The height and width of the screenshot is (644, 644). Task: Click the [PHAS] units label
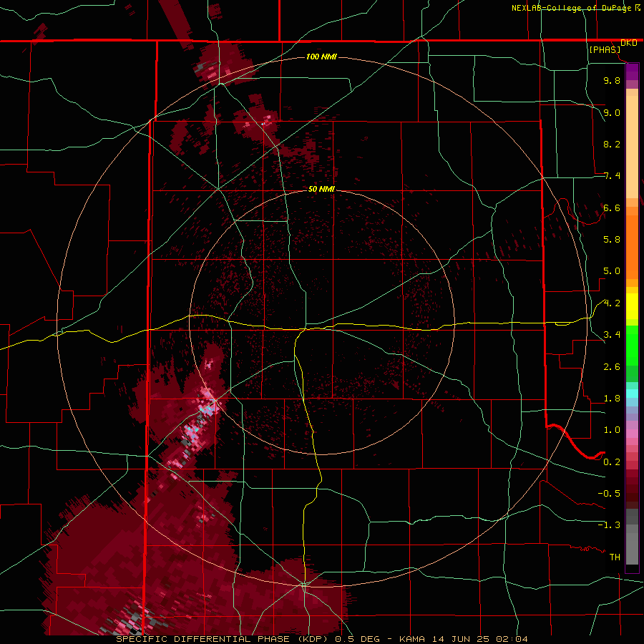click(x=605, y=49)
